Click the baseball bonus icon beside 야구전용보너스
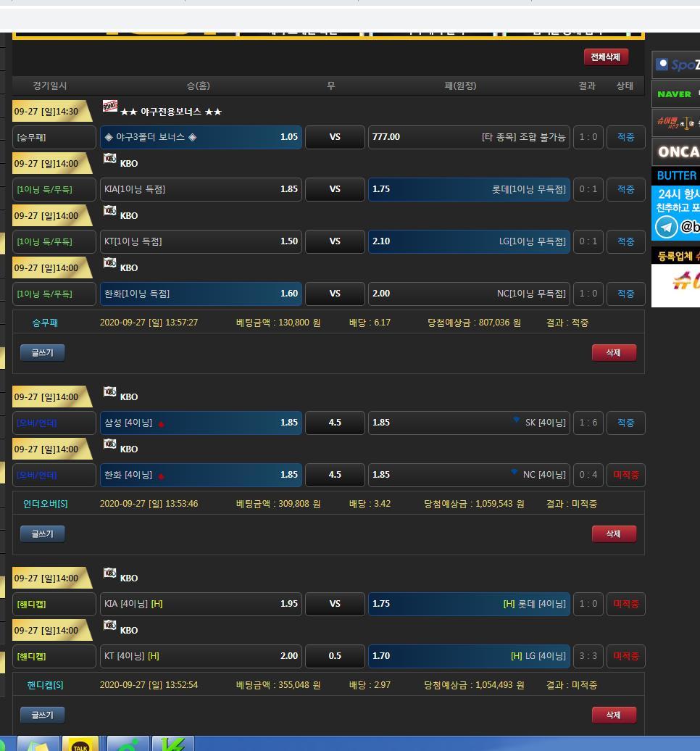Screen dimensions: 700x751 pyautogui.click(x=110, y=107)
